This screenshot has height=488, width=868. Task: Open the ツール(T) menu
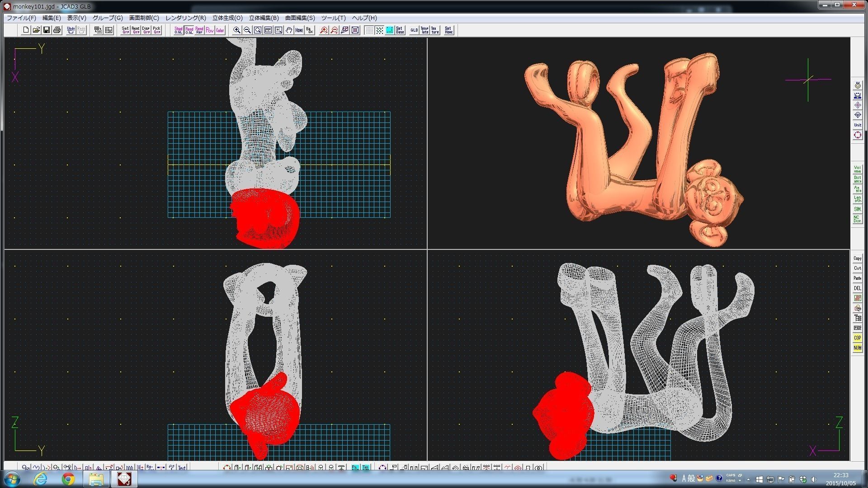334,18
